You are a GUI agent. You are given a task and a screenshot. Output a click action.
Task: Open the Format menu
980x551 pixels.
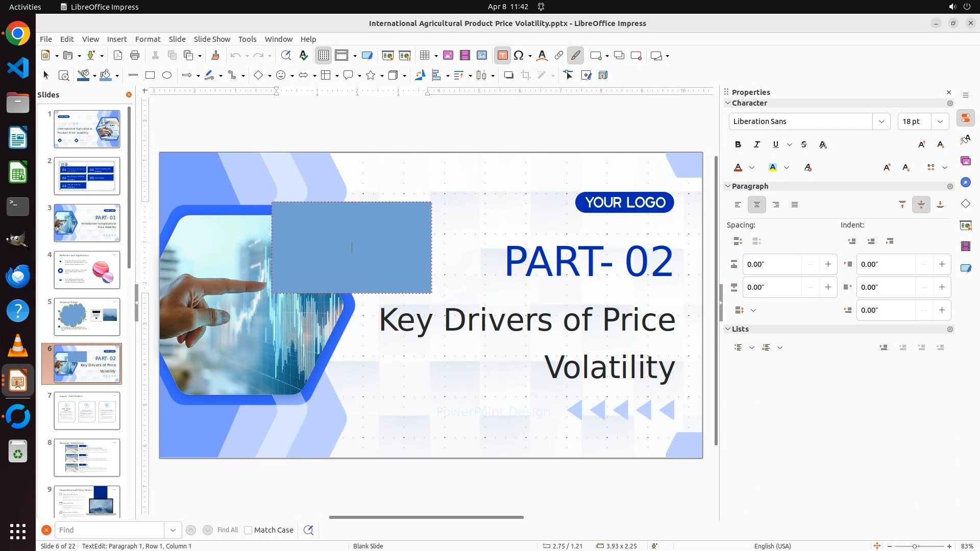[148, 39]
